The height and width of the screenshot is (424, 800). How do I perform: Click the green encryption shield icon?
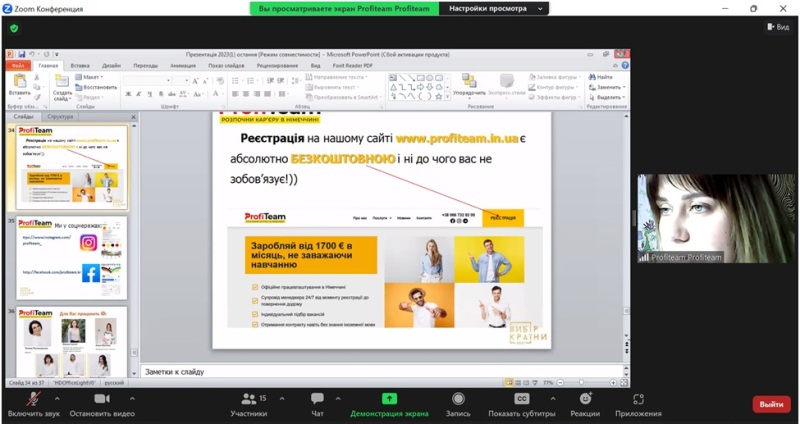pos(14,28)
